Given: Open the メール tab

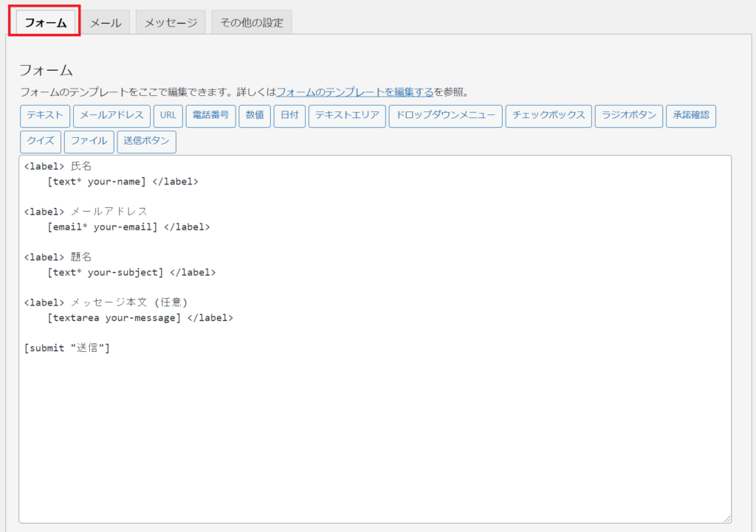Looking at the screenshot, I should coord(106,22).
